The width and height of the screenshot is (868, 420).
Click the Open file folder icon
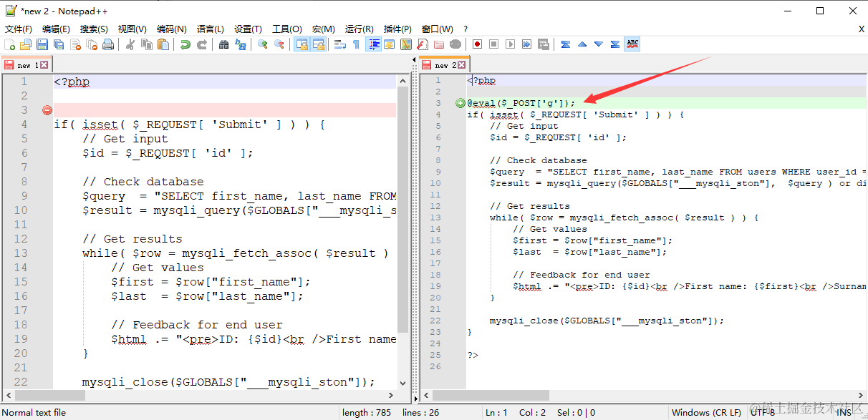(x=25, y=44)
